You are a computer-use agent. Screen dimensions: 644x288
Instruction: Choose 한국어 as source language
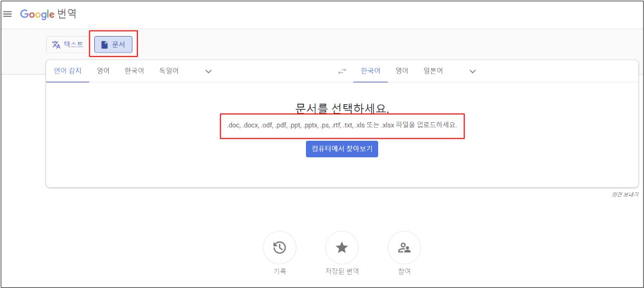click(134, 71)
